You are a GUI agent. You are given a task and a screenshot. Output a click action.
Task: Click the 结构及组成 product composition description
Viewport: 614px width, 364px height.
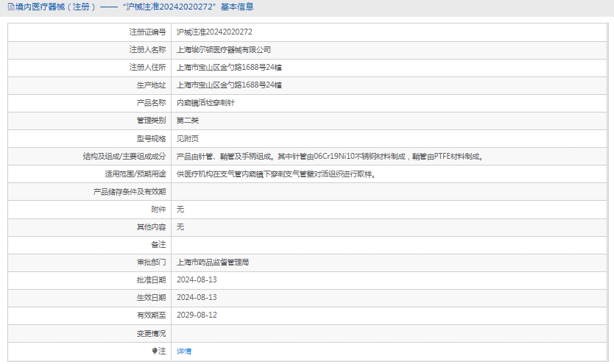329,156
